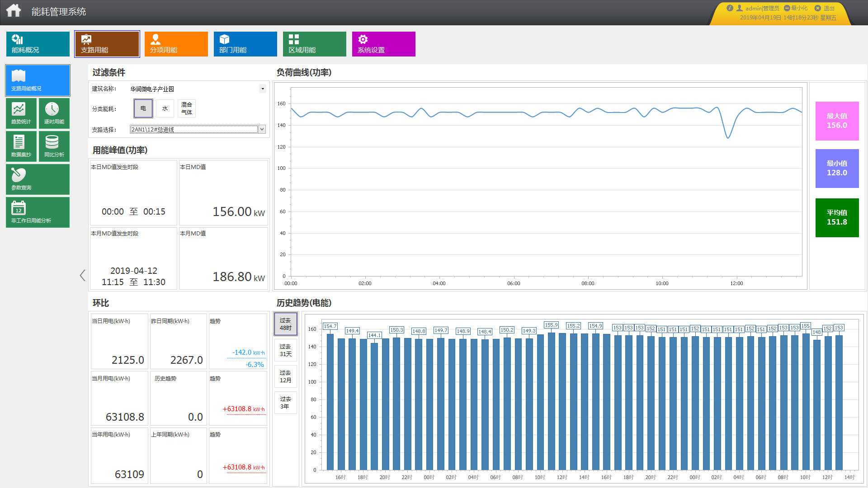Click the -6.3% trend value
Image resolution: width=868 pixels, height=488 pixels.
point(255,365)
